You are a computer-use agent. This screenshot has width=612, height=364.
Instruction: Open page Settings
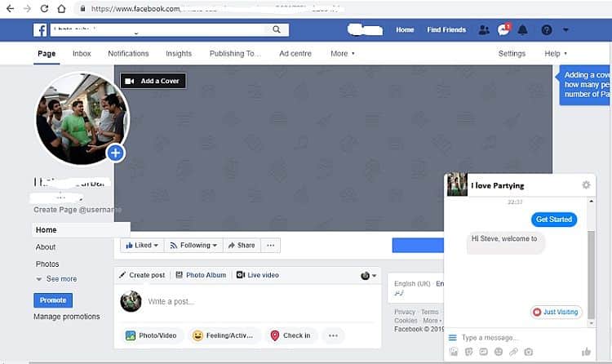tap(512, 54)
